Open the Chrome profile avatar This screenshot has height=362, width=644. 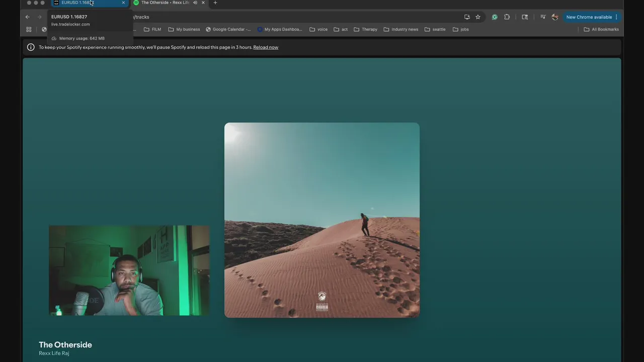[555, 17]
